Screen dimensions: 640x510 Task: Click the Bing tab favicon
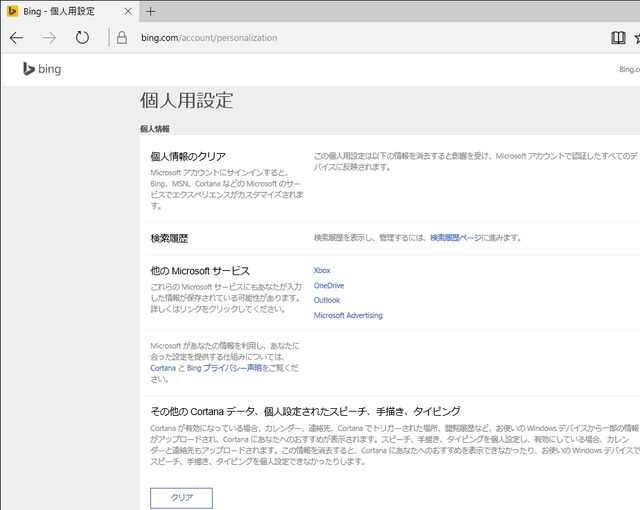(x=12, y=11)
